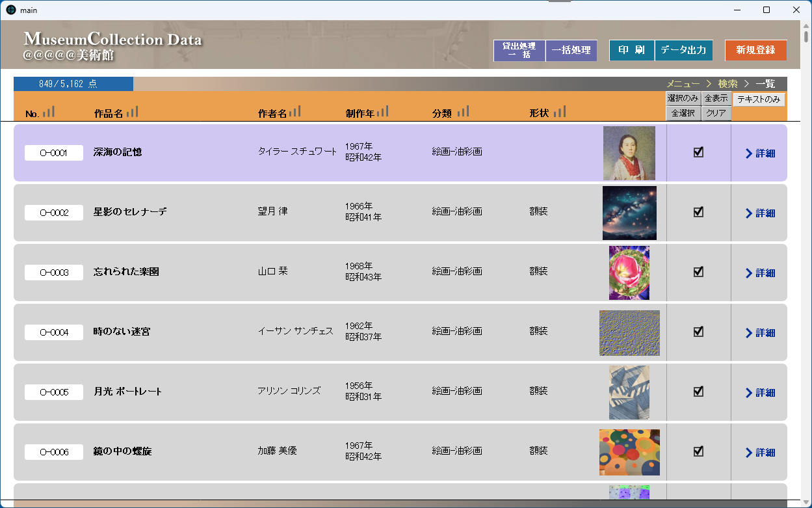Viewport: 812px width, 508px height.
Task: Click vertical scrollbar down arrow
Action: (x=806, y=502)
